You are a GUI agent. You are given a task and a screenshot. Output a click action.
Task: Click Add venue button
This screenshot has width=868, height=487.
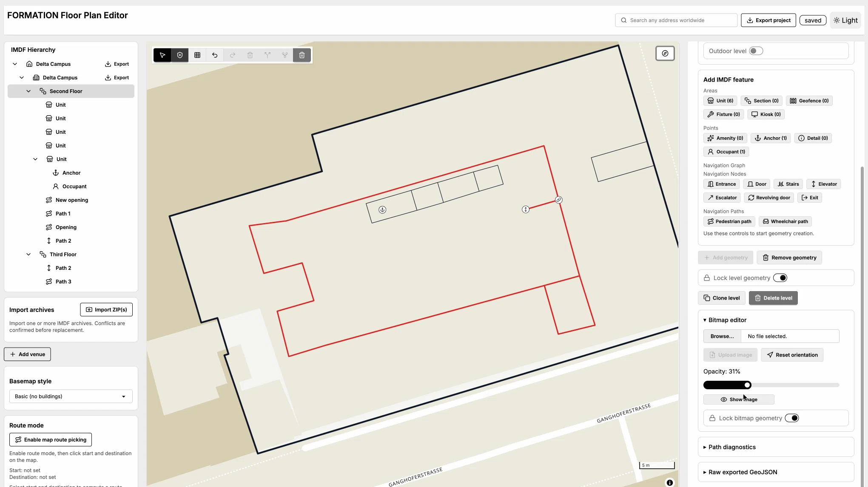pyautogui.click(x=28, y=354)
